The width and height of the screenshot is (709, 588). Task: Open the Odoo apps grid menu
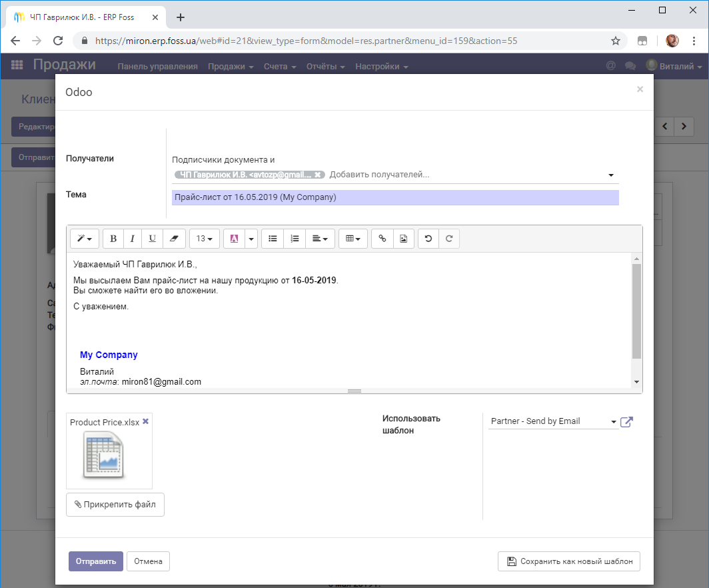point(17,65)
